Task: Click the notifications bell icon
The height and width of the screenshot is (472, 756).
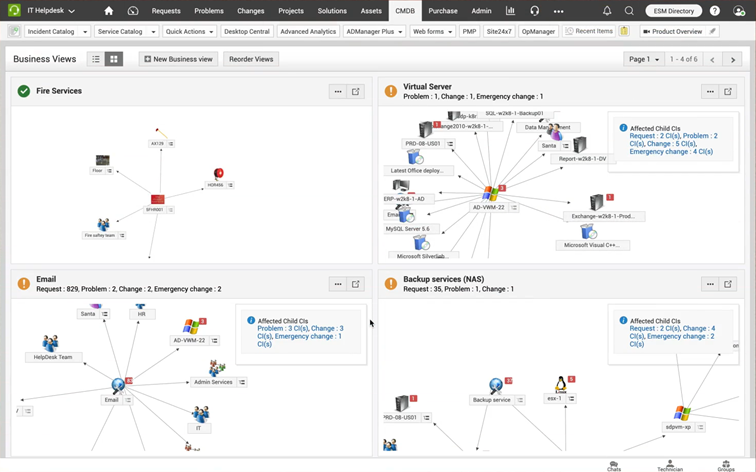Action: (x=607, y=11)
